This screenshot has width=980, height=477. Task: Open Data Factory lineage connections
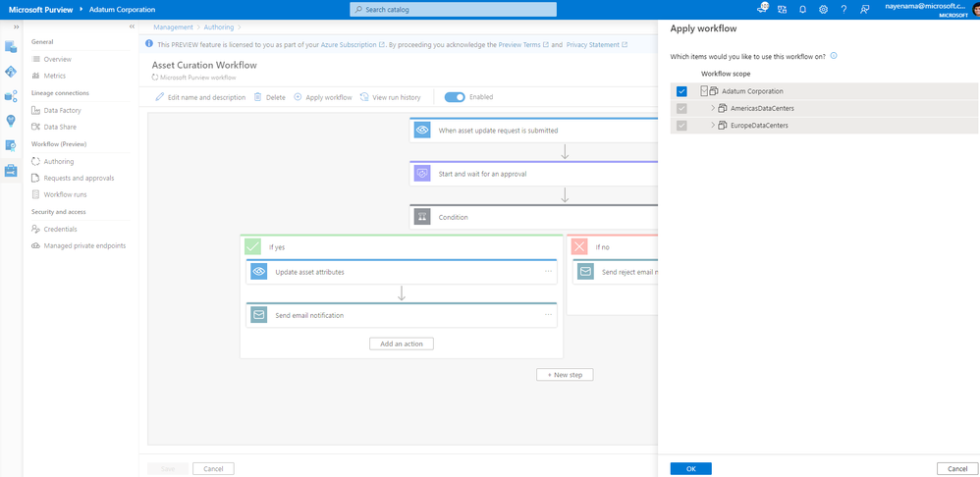click(x=63, y=111)
